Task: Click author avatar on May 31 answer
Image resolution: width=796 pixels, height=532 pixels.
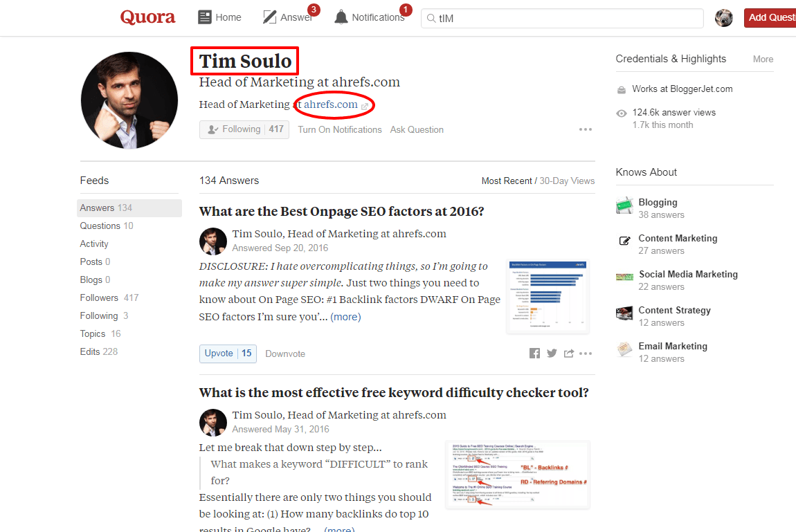Action: tap(212, 423)
